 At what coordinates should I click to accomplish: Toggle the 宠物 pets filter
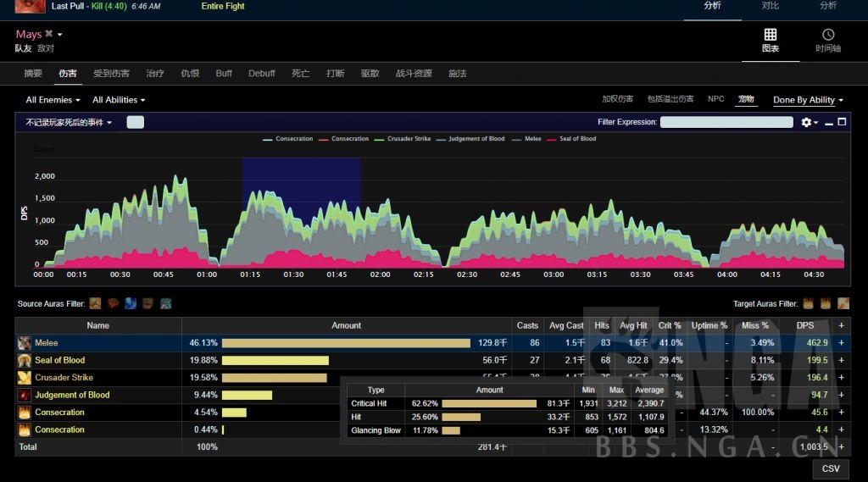pyautogui.click(x=746, y=99)
